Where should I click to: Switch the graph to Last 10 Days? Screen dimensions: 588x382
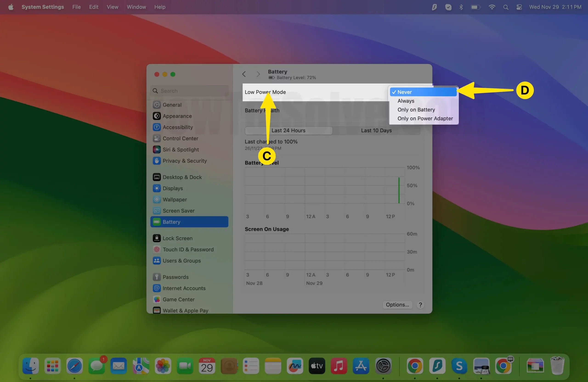coord(376,131)
